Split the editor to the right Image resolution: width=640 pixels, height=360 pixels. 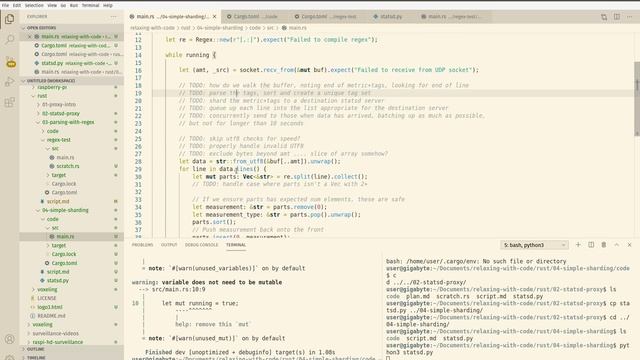click(617, 17)
